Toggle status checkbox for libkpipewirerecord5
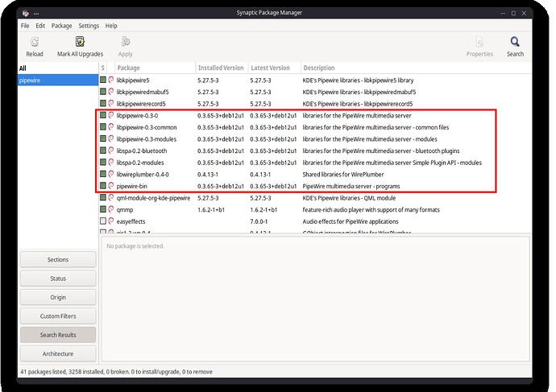This screenshot has width=556, height=392. click(103, 103)
